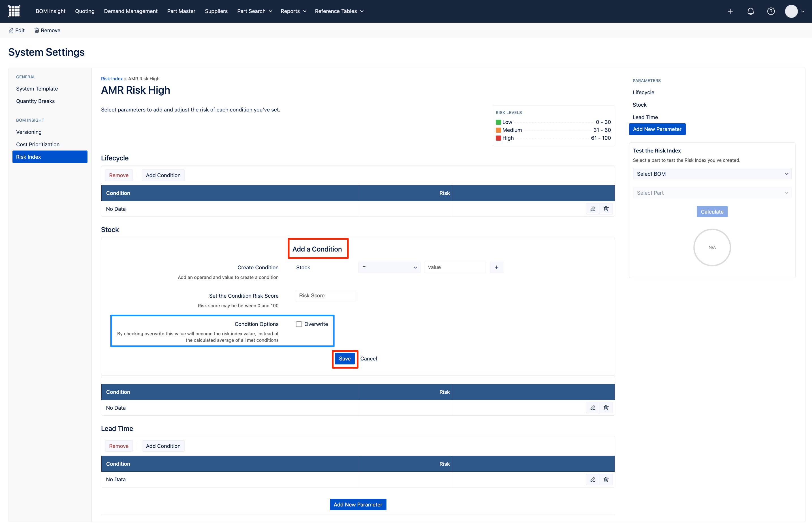Open the help question mark icon
The width and height of the screenshot is (812, 524).
click(x=771, y=11)
